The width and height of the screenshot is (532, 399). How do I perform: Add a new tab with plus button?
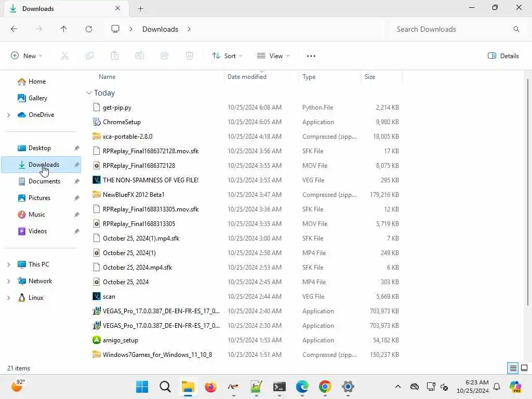point(140,9)
